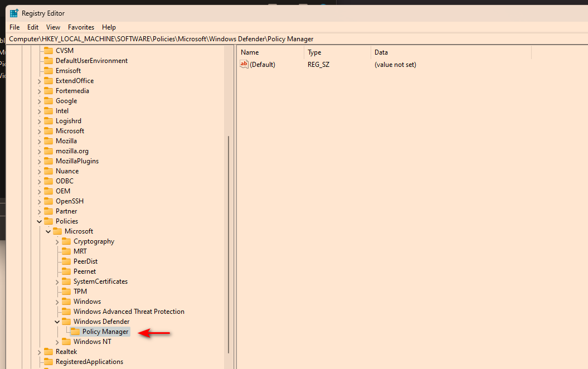Collapse the Windows Defender key
Image resolution: width=588 pixels, height=369 pixels.
57,322
